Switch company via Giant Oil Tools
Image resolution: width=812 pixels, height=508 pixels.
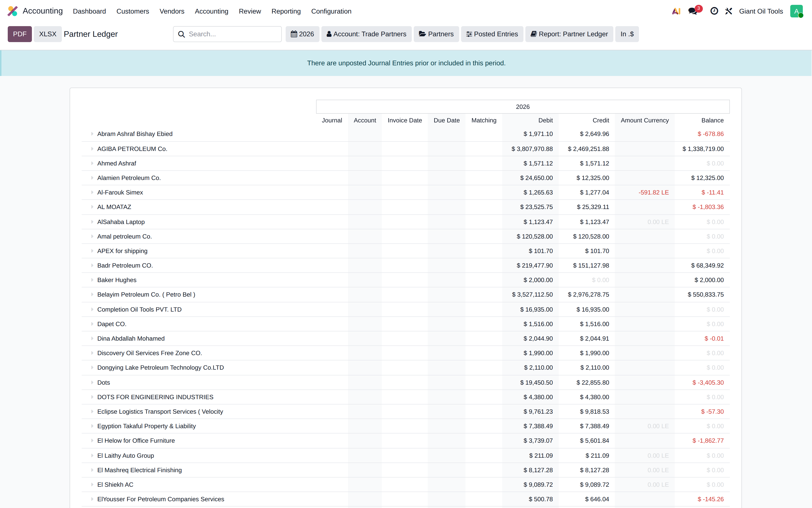tap(761, 11)
